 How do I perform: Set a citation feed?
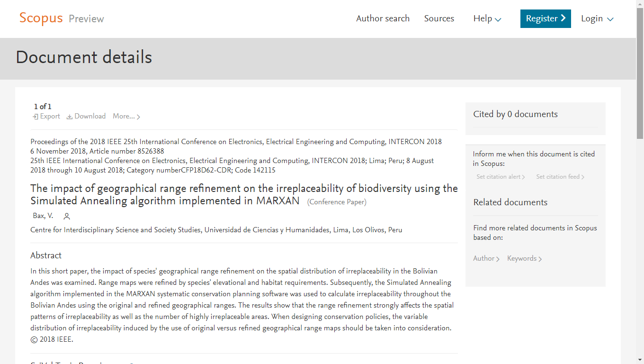(560, 177)
